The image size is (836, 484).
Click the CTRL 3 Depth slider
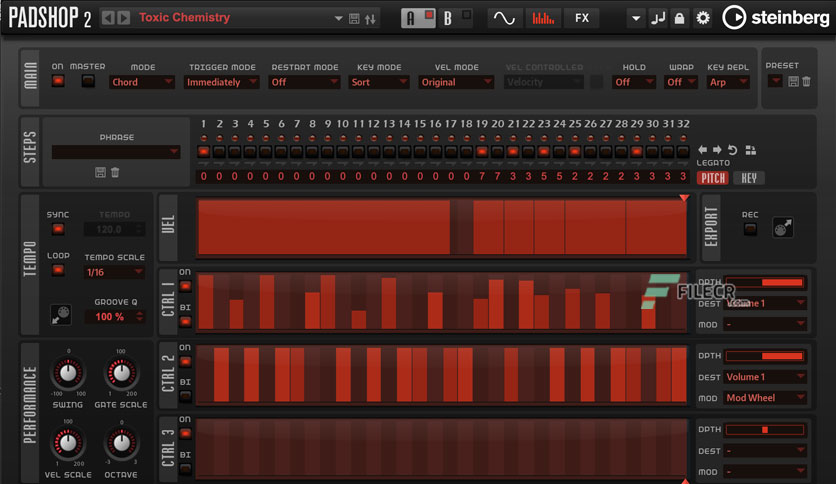coord(765,430)
